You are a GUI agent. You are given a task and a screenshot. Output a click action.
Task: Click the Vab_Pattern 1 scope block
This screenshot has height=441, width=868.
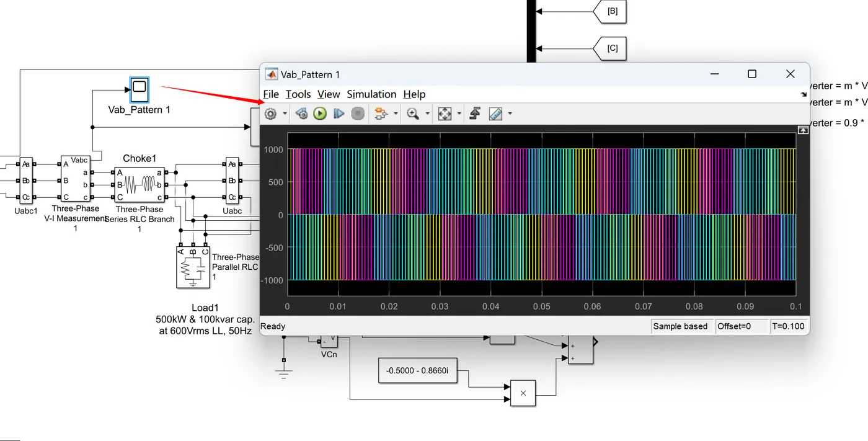coord(139,90)
